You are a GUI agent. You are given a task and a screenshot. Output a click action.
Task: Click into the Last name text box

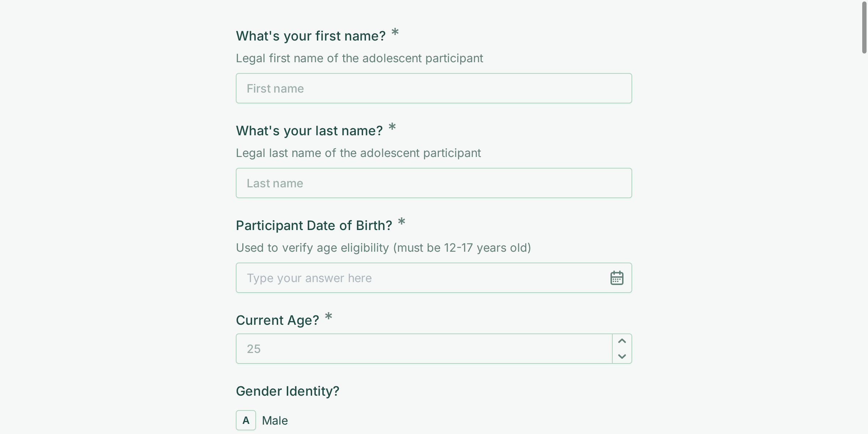(x=433, y=183)
